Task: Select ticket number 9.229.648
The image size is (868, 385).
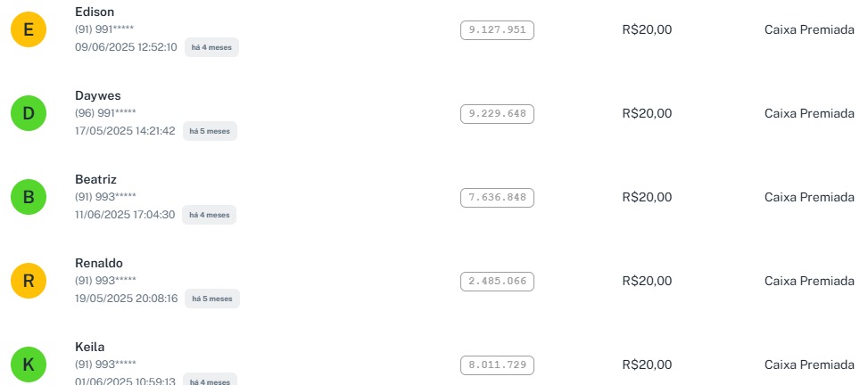Action: (497, 113)
